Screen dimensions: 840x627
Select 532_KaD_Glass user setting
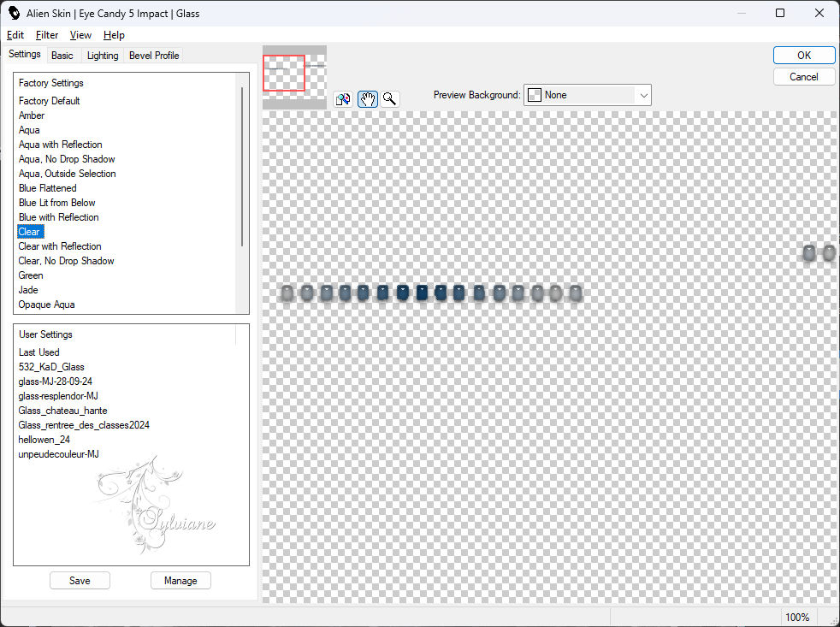pyautogui.click(x=50, y=367)
